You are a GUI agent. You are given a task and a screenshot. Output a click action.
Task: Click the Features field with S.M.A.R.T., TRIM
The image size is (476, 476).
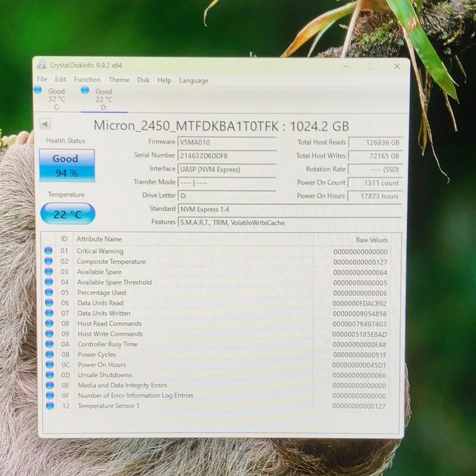[x=290, y=223]
